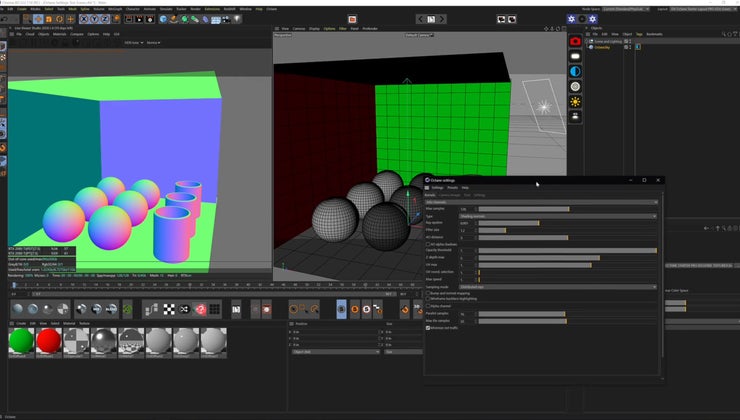Viewport: 740px width, 420px height.
Task: Activate the Rotate tool
Action: (59, 19)
